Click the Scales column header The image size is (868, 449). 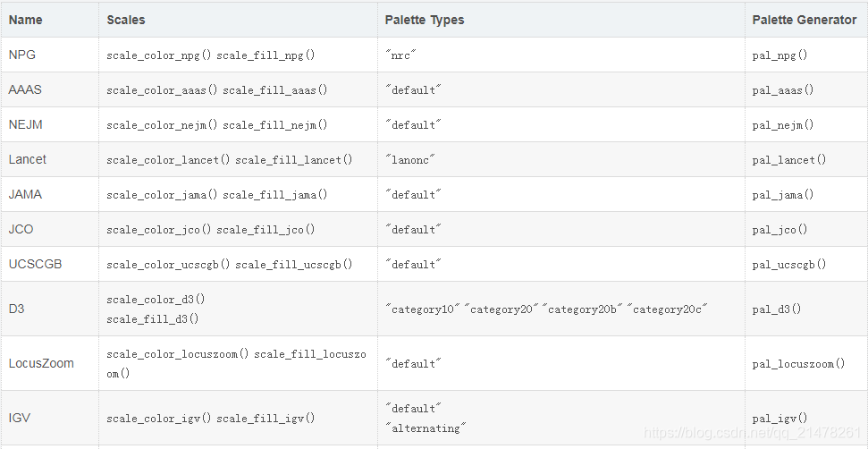126,20
